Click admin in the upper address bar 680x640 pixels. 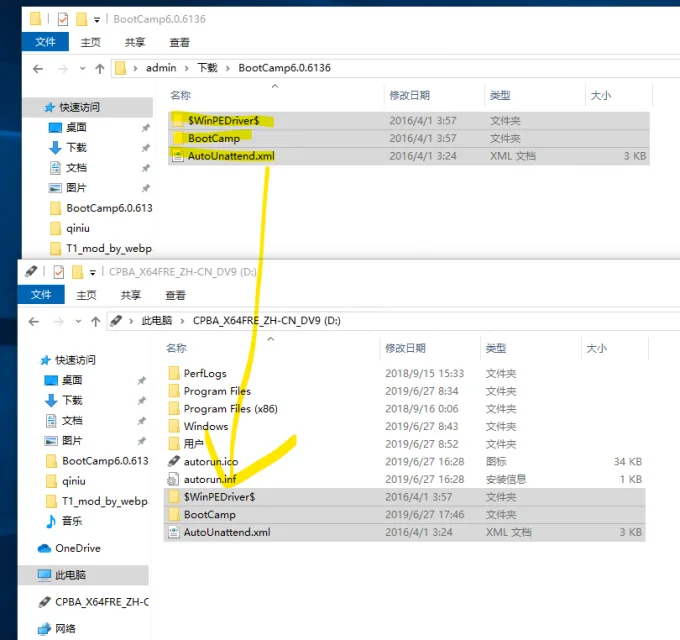point(161,68)
